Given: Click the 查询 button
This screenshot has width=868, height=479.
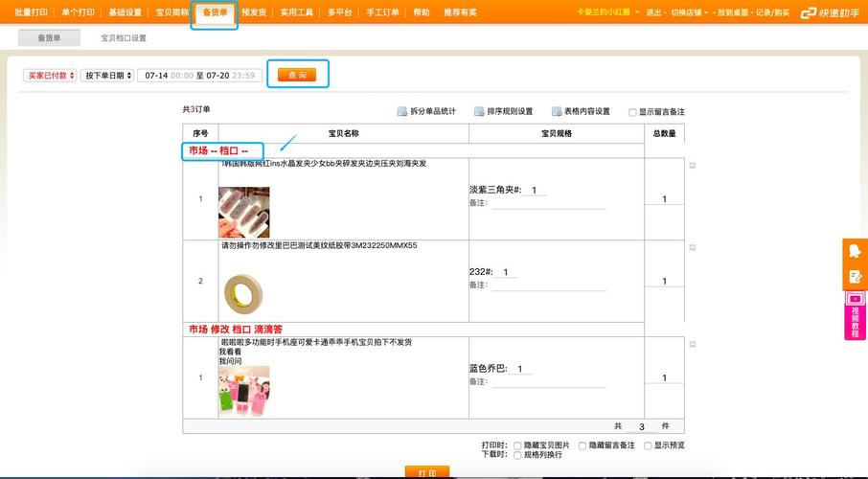Looking at the screenshot, I should 297,75.
